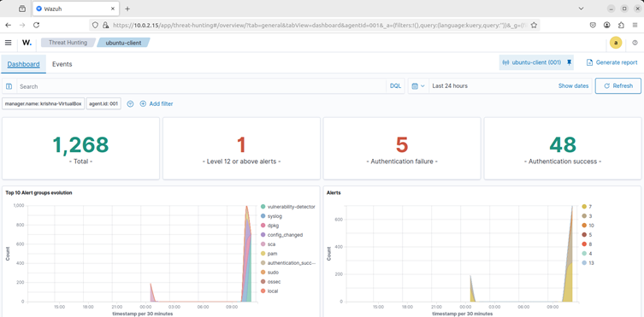
Task: Open Firefox account icon
Action: click(x=607, y=25)
